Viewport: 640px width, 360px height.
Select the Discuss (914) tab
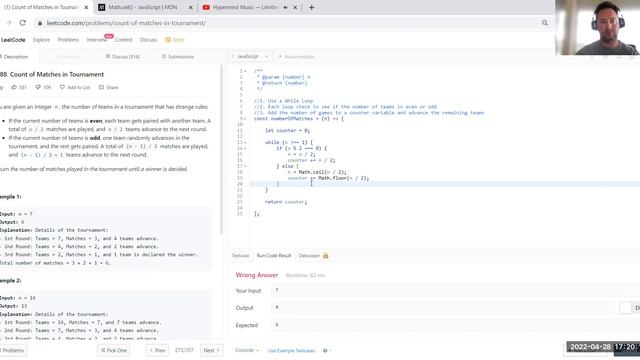tap(122, 57)
